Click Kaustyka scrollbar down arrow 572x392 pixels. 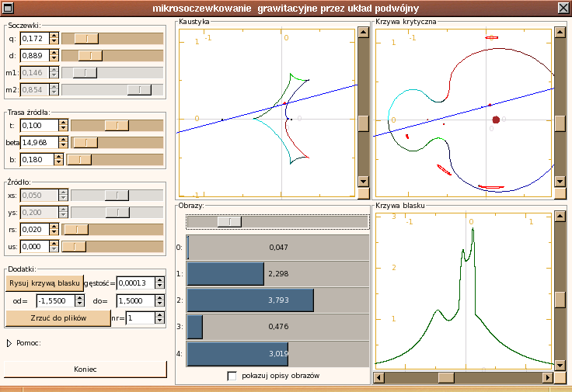pos(364,181)
